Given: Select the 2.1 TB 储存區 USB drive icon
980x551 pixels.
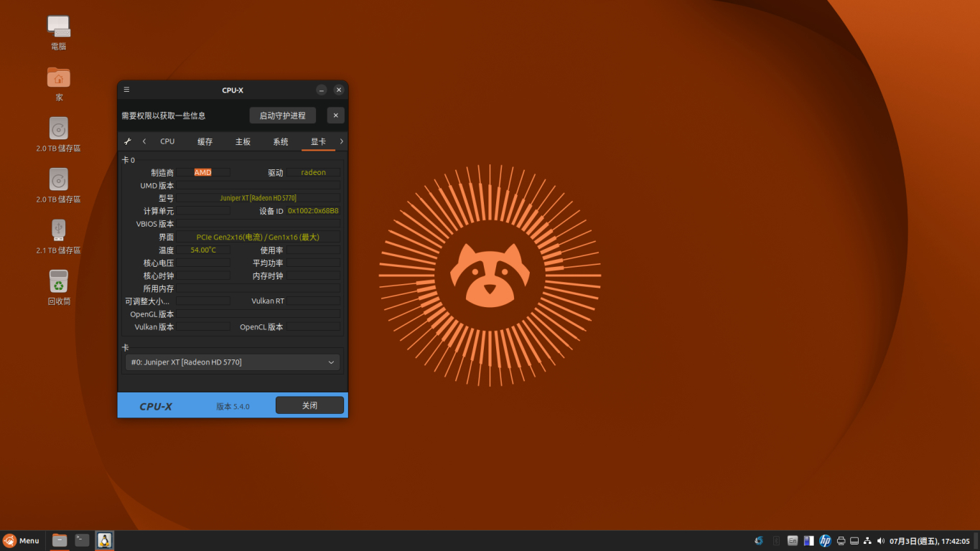Looking at the screenshot, I should coord(59,236).
